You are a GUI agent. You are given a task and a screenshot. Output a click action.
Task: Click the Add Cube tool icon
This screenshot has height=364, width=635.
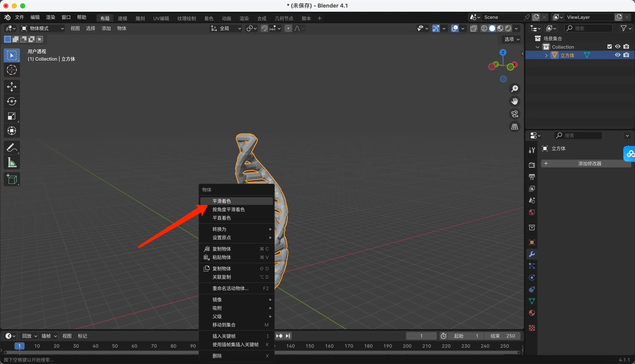[12, 179]
